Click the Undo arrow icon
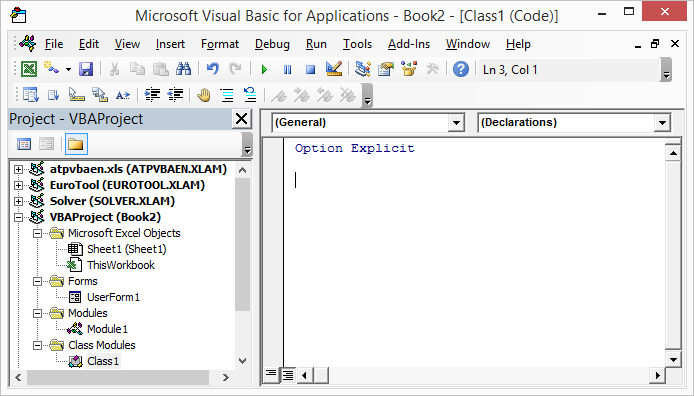The image size is (694, 396). pyautogui.click(x=213, y=69)
